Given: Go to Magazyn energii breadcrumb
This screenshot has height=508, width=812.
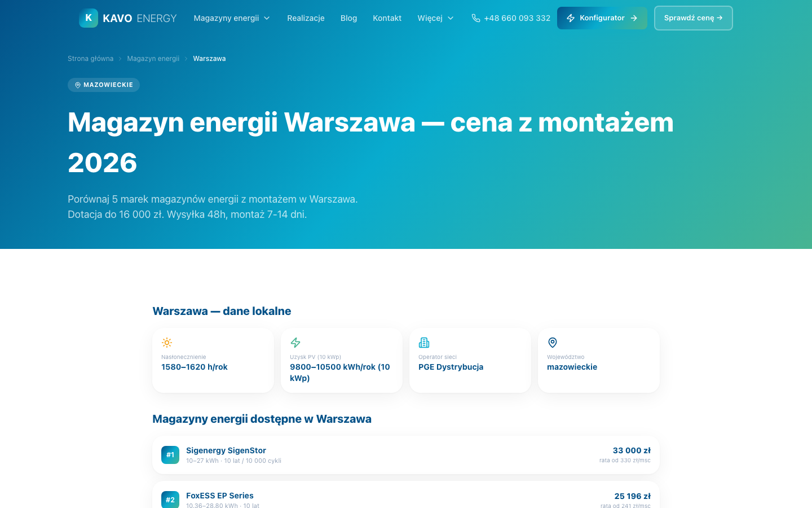Looking at the screenshot, I should point(153,59).
